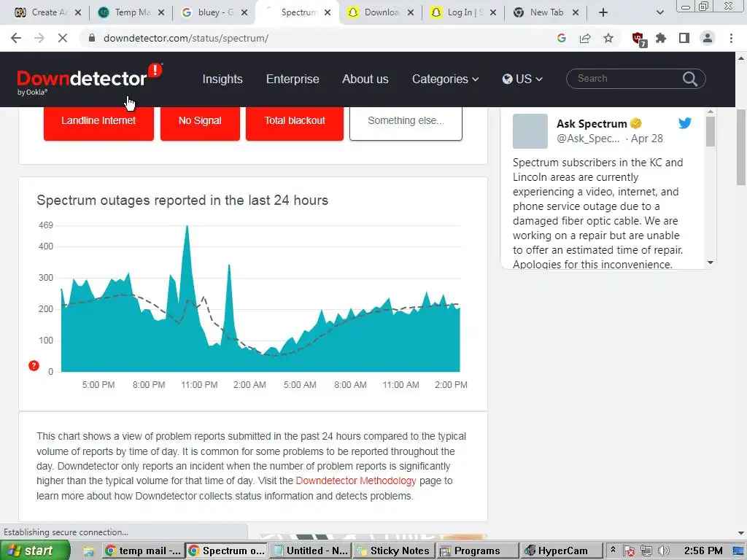Viewport: 747px width, 560px height.
Task: Click the Google icon in address bar
Action: point(562,38)
